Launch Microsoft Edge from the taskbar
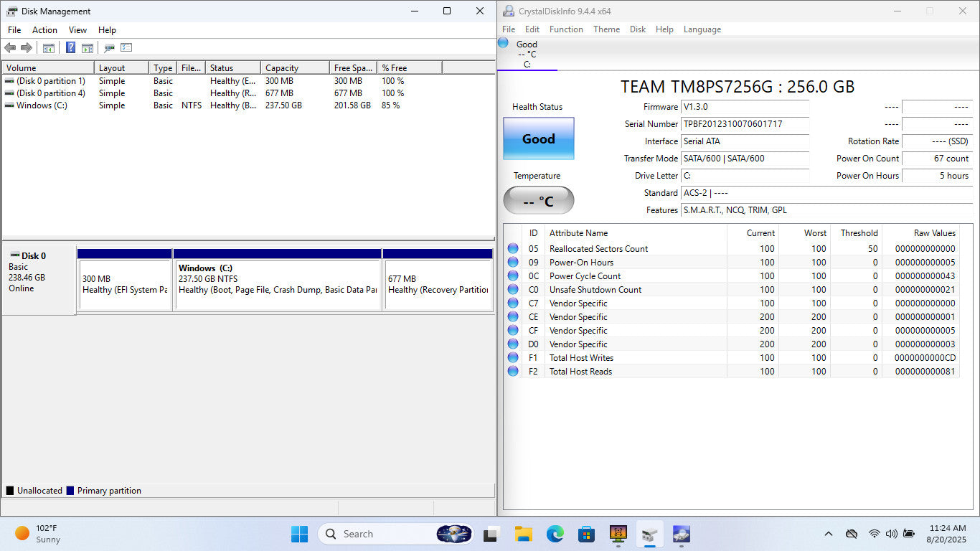Image resolution: width=980 pixels, height=551 pixels. click(555, 534)
